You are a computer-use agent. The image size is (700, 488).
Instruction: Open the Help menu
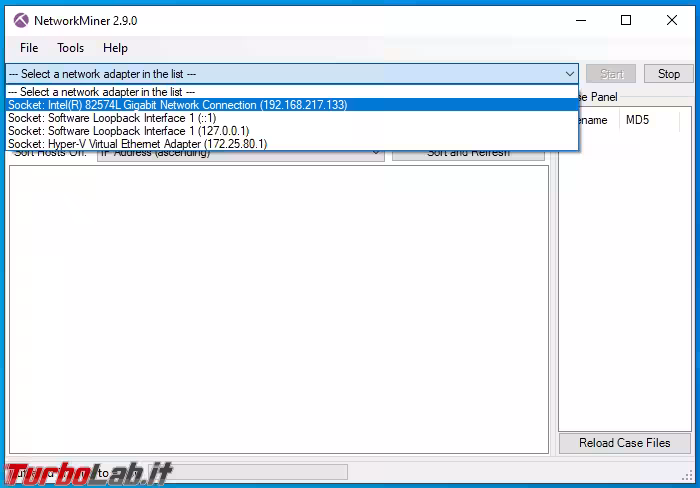pos(115,48)
